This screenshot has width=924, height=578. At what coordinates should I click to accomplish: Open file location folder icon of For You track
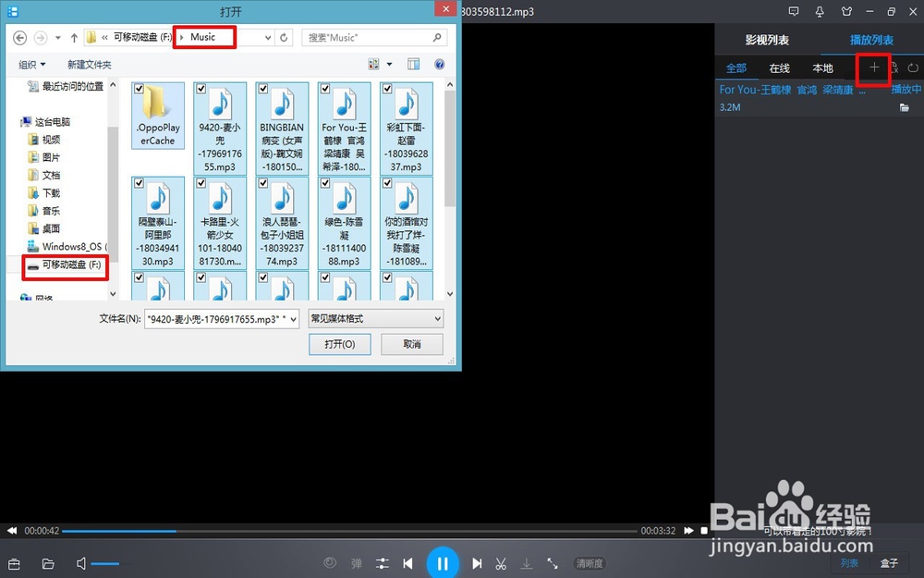click(x=904, y=107)
